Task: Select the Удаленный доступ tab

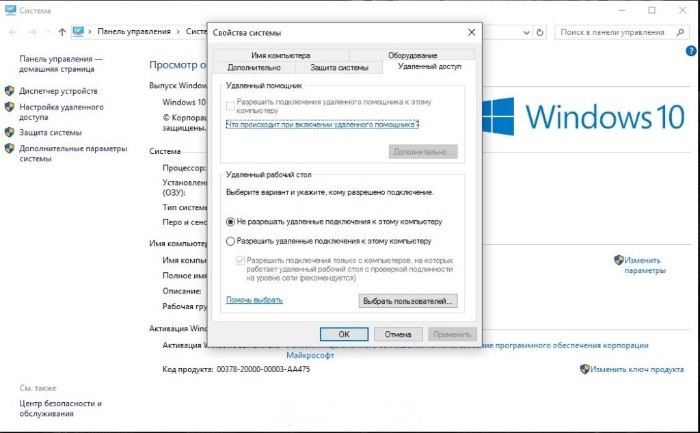Action: pyautogui.click(x=429, y=67)
